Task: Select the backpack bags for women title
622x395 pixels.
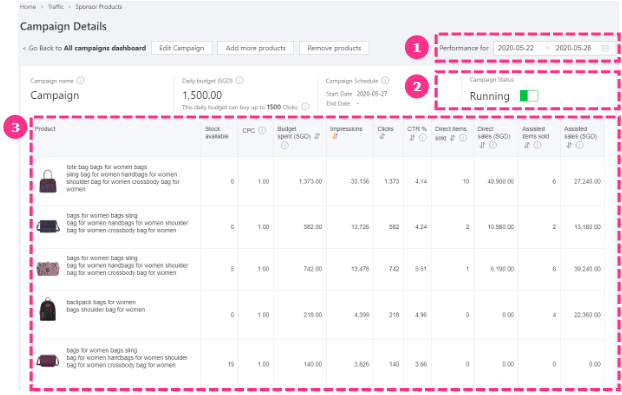Action: pos(106,306)
